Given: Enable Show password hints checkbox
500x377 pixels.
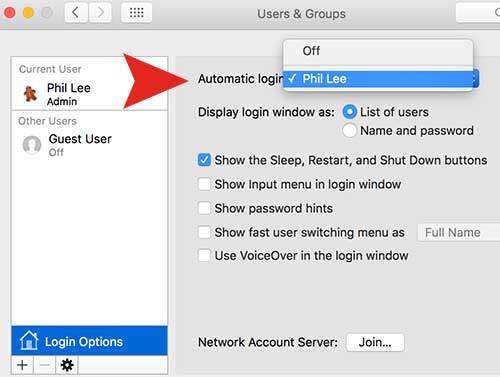Looking at the screenshot, I should (x=204, y=208).
